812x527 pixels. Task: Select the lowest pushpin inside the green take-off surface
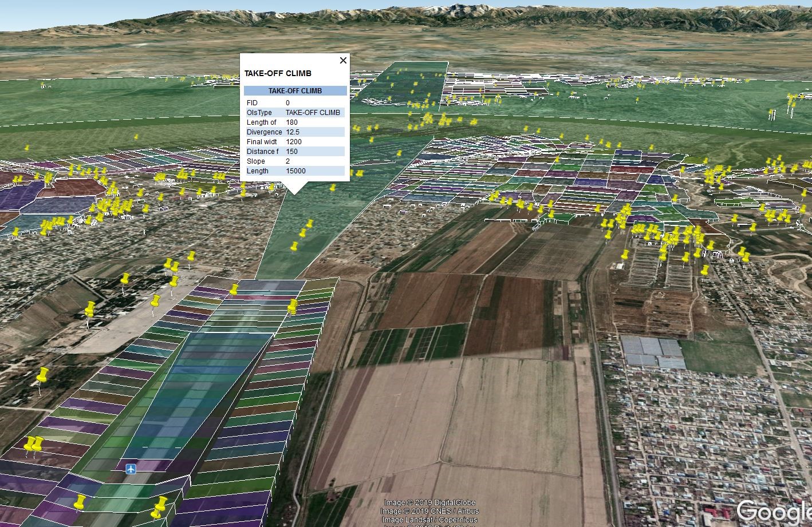(294, 247)
